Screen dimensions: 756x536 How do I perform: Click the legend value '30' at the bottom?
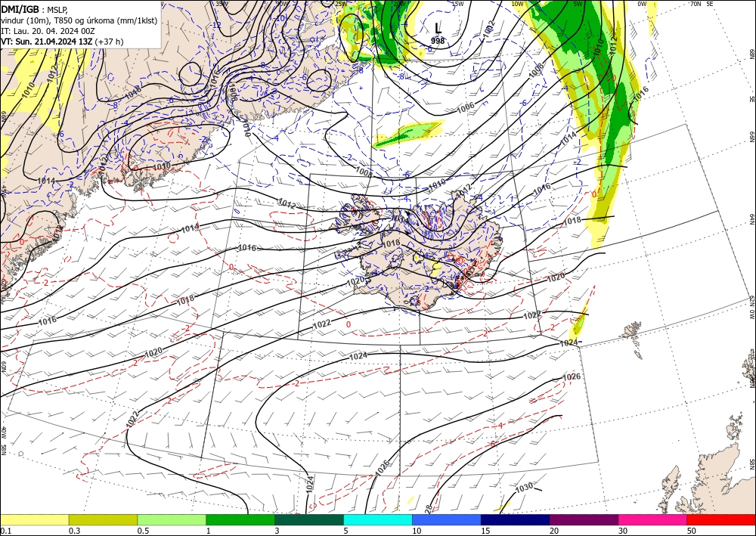tap(623, 531)
